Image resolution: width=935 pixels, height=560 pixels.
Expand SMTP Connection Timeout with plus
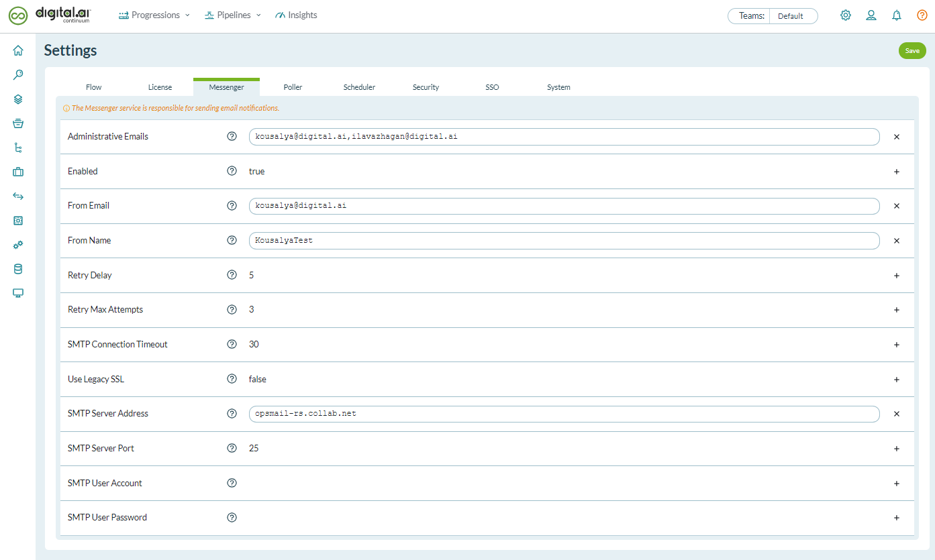pyautogui.click(x=897, y=345)
